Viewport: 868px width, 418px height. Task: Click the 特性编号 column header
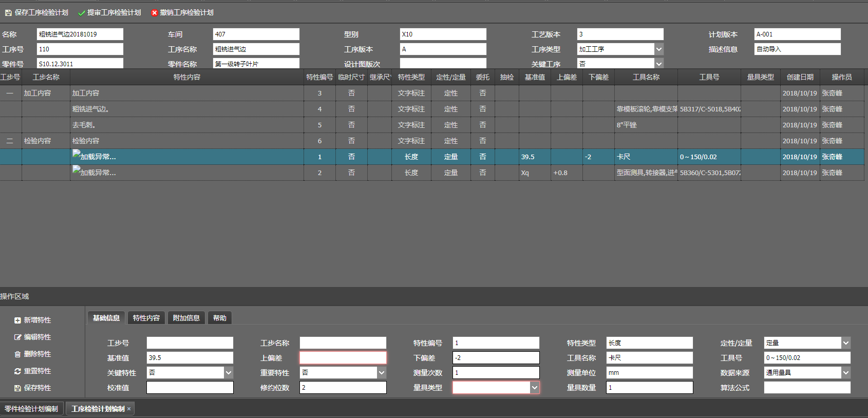tap(319, 77)
